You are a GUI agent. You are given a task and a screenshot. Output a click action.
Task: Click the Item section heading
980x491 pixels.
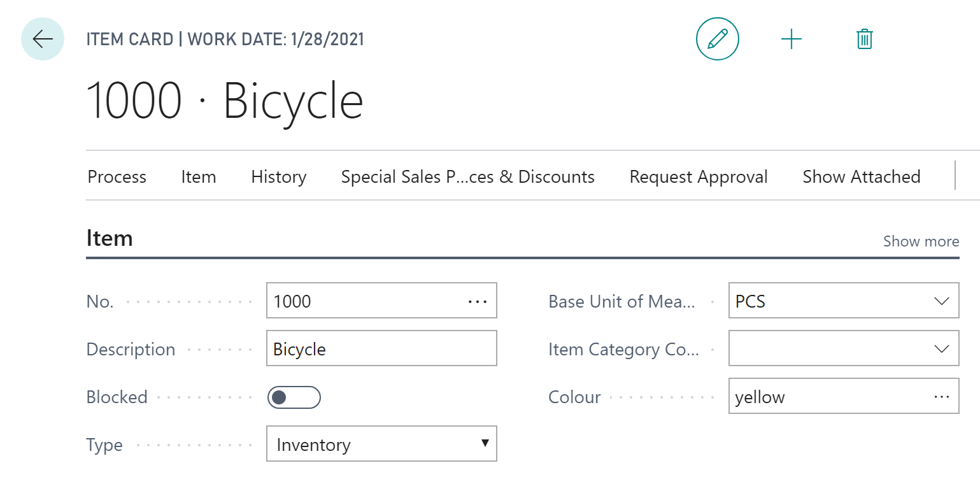[x=110, y=238]
